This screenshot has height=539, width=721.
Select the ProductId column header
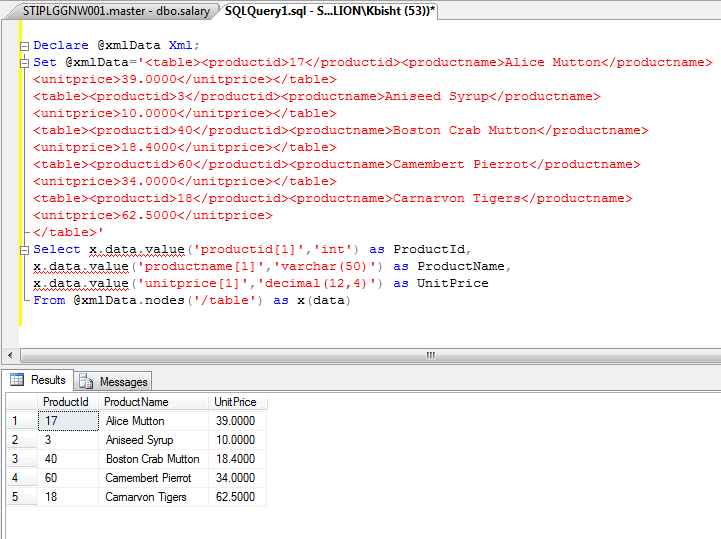click(x=68, y=402)
